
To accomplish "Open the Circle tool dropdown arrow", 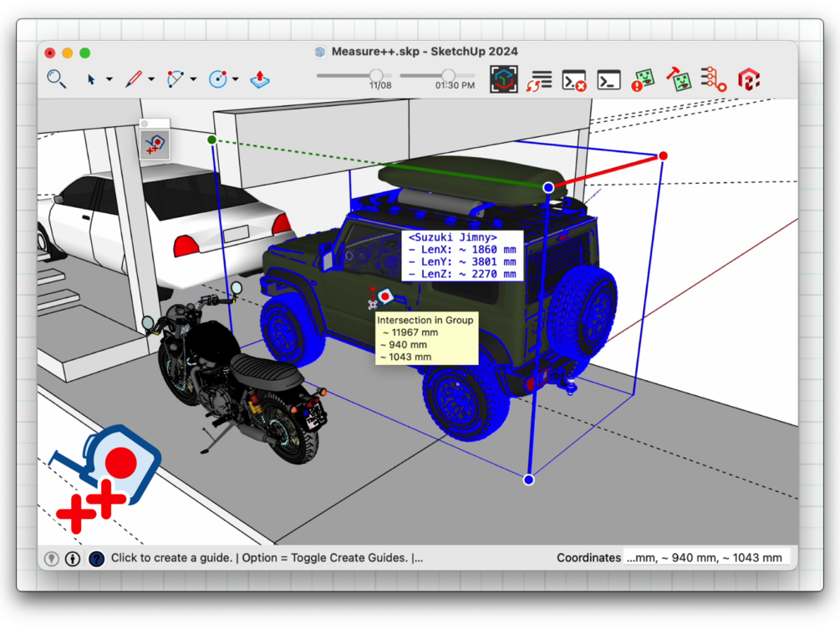I will (x=235, y=79).
